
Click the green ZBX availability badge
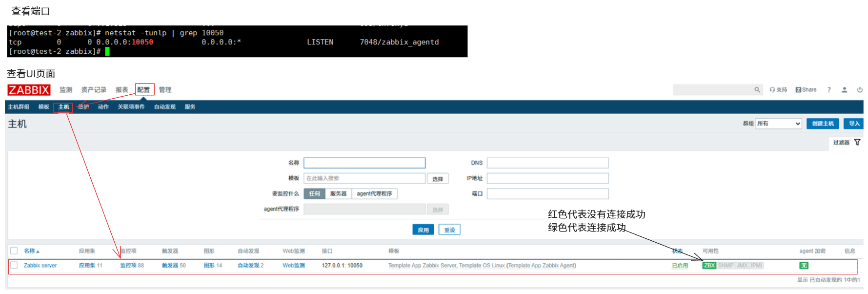click(709, 266)
